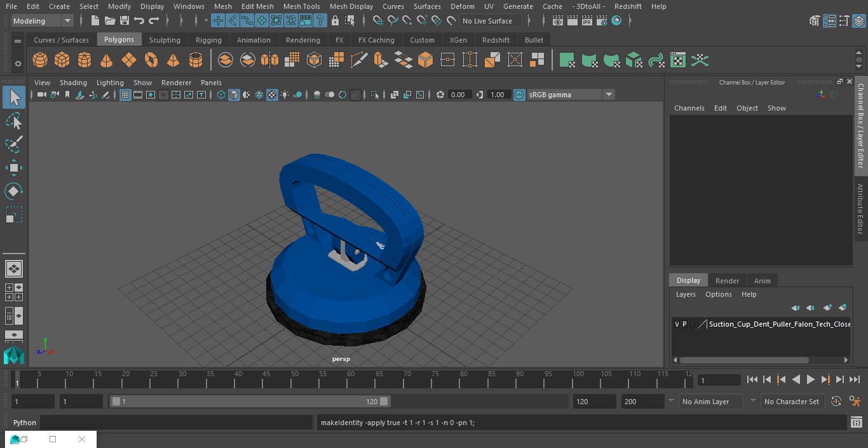Open the Modeling menu set dropdown
This screenshot has width=868, height=448.
(43, 21)
